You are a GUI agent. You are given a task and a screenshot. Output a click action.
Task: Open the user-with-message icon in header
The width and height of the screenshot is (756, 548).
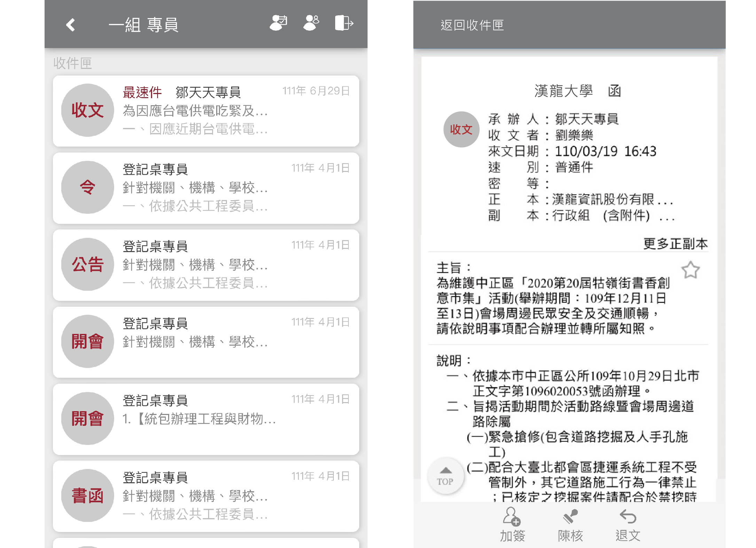(x=278, y=23)
